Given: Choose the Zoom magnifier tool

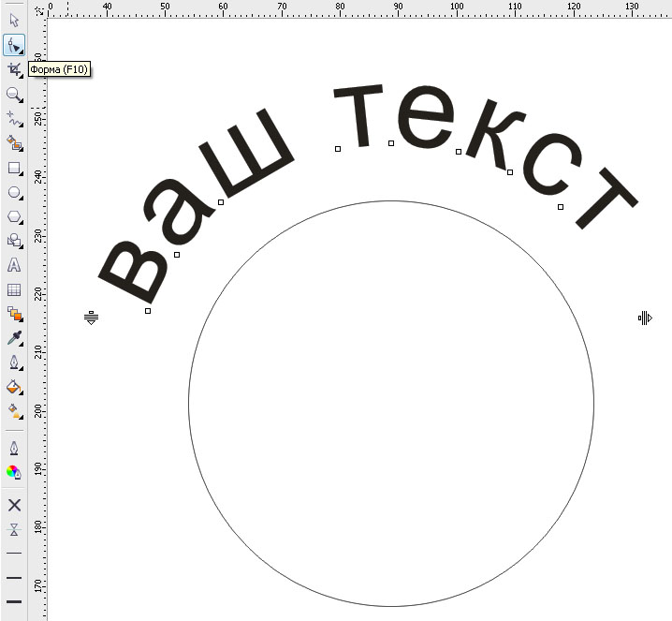Looking at the screenshot, I should point(14,95).
